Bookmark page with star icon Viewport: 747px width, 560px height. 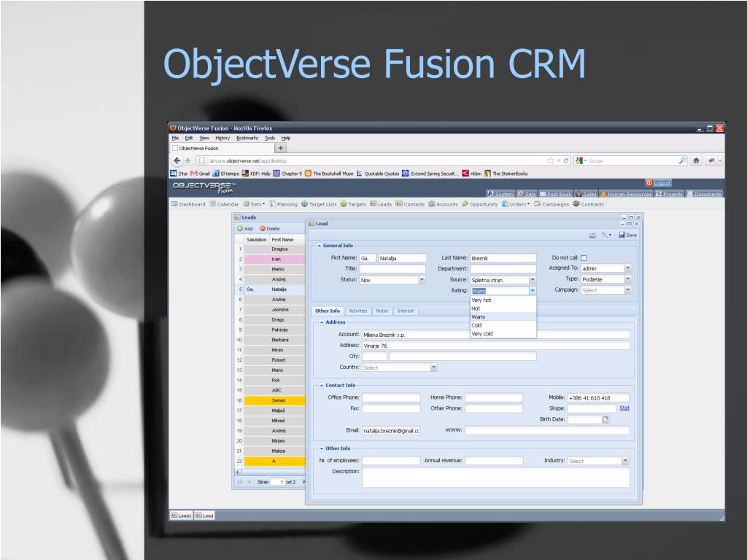551,161
